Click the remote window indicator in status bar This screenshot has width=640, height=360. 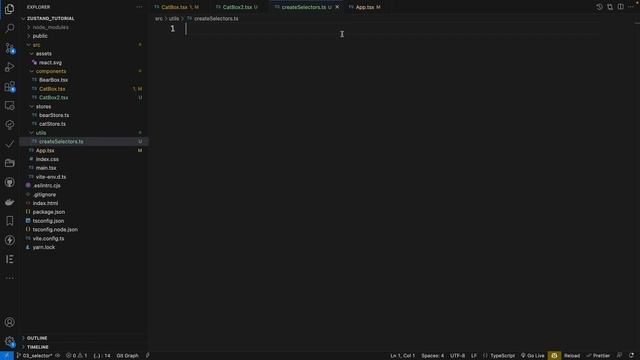pyautogui.click(x=7, y=356)
